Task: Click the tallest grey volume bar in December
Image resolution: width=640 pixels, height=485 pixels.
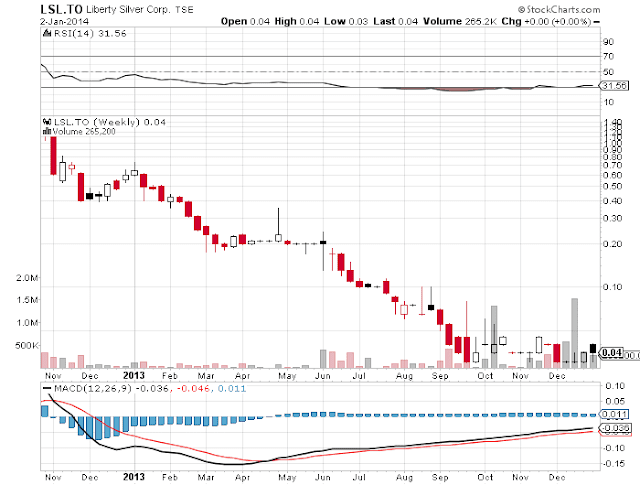Action: [574, 333]
